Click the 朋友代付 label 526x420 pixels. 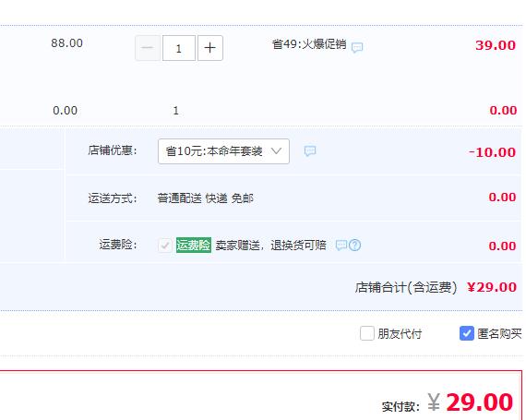[x=400, y=334]
